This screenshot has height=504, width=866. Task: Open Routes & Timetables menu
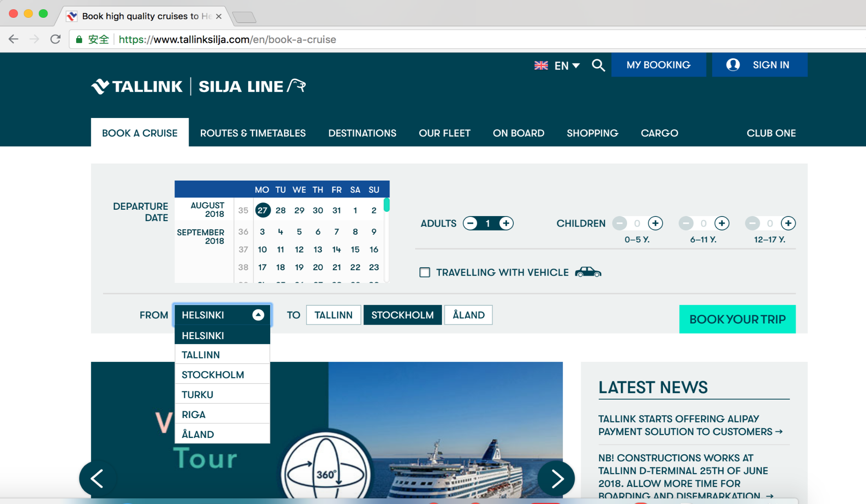click(253, 133)
